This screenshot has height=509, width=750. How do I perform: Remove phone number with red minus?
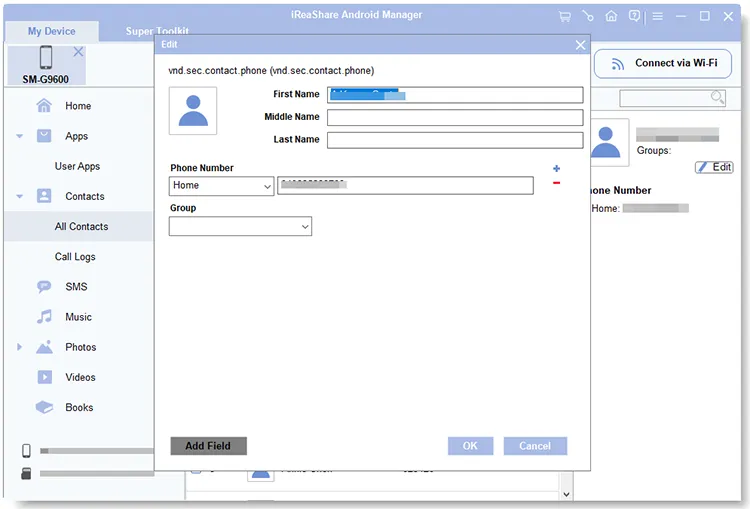click(x=556, y=183)
